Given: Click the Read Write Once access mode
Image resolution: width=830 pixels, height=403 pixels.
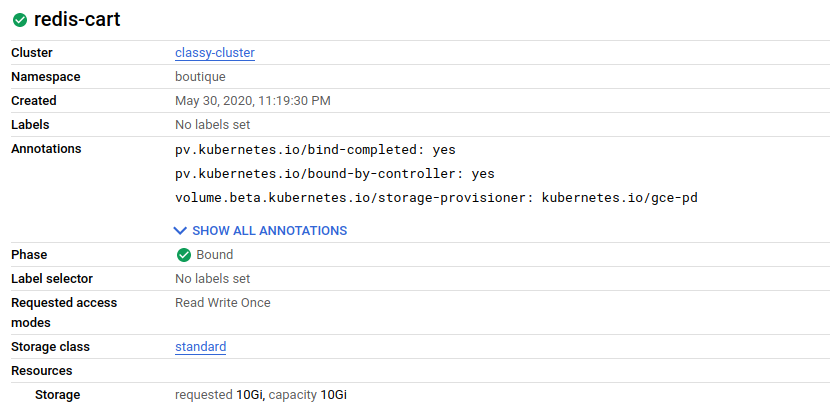Looking at the screenshot, I should coord(223,303).
